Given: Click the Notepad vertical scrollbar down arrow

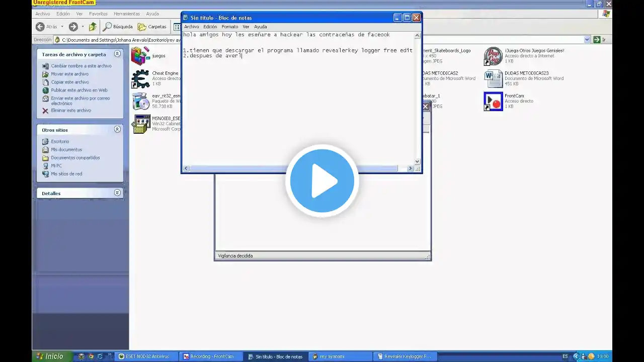Looking at the screenshot, I should tap(417, 161).
